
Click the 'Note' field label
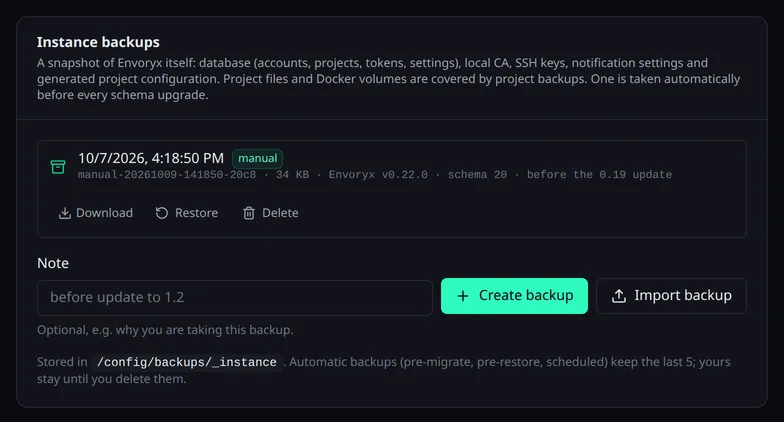(53, 264)
